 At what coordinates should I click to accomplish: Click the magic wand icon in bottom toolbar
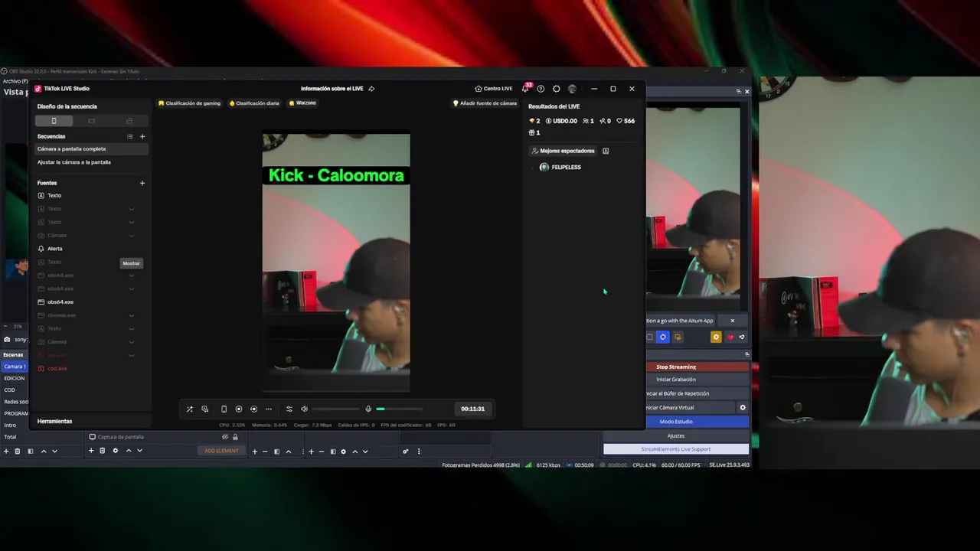[190, 409]
